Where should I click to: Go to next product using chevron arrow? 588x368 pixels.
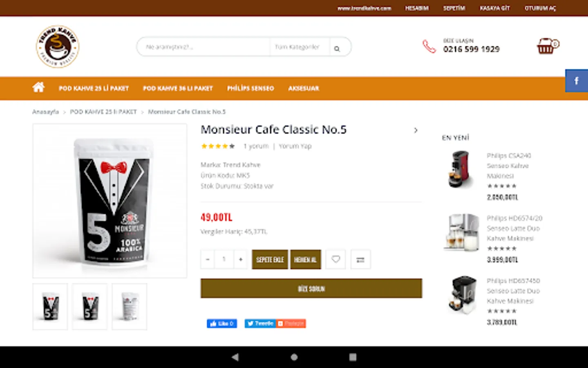[416, 130]
